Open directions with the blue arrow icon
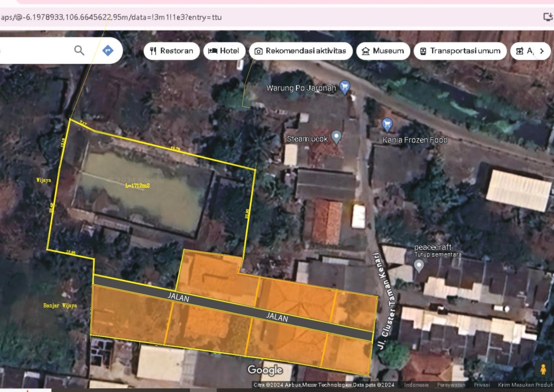The width and height of the screenshot is (554, 392). (108, 51)
